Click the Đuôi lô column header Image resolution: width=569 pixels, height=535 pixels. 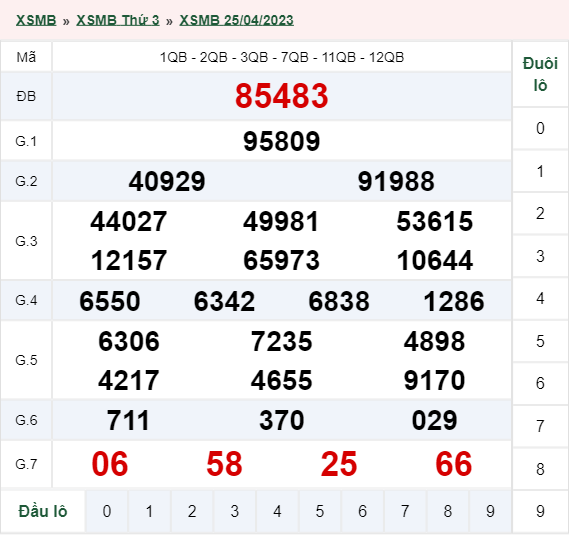coord(540,74)
